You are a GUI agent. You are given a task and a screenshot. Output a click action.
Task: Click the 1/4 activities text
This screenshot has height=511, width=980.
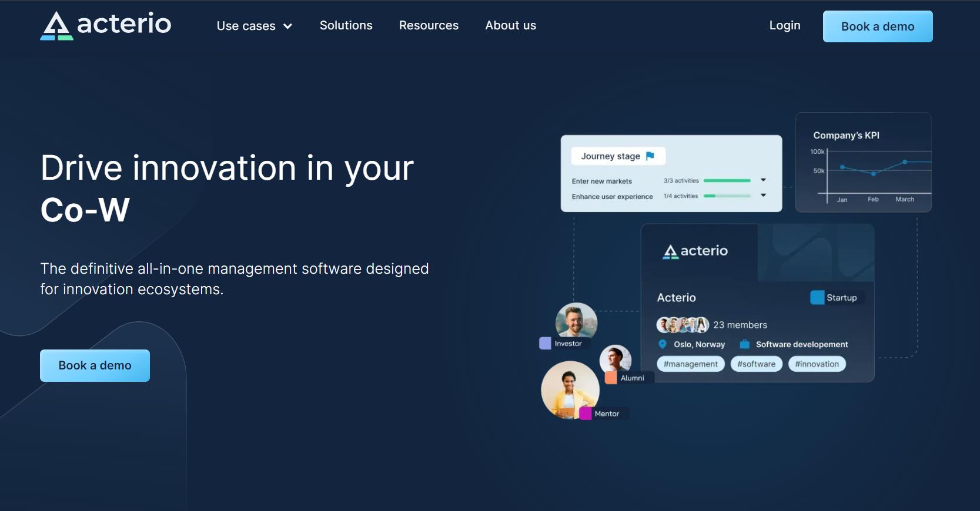(681, 196)
